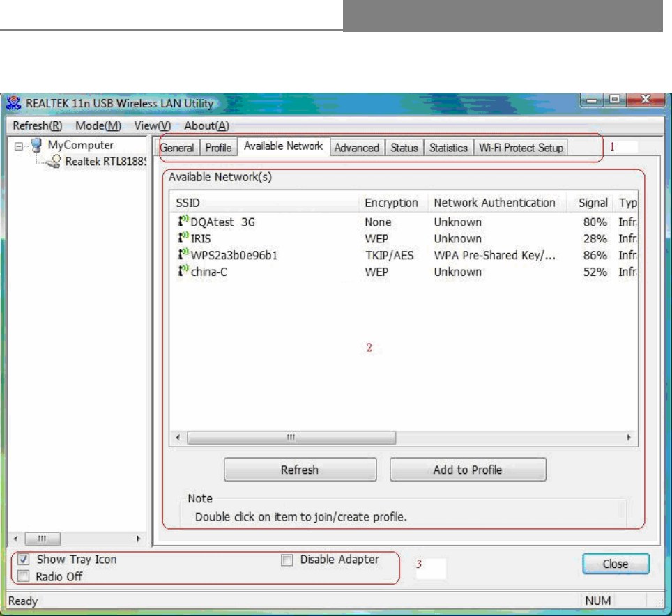This screenshot has height=616, width=672.
Task: Check the Disable Adapter checkbox
Action: [287, 560]
